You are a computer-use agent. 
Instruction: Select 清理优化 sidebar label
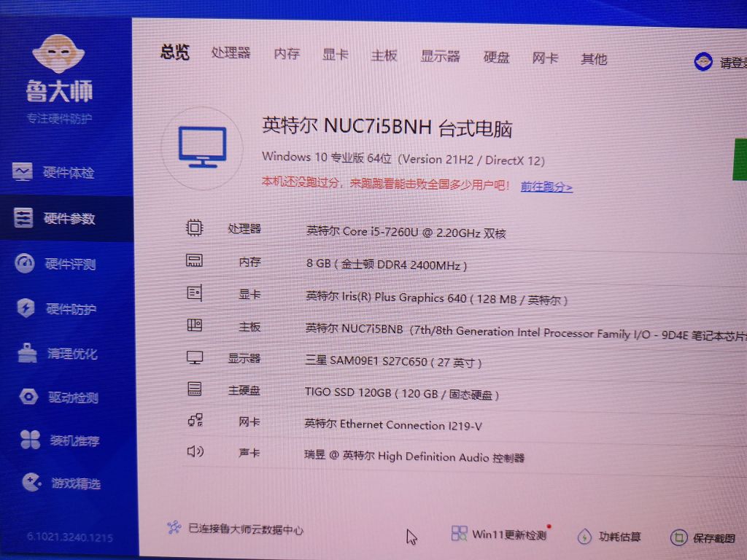click(72, 354)
